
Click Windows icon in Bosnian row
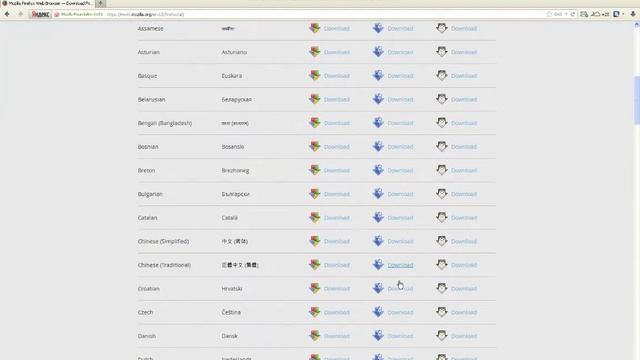tap(314, 147)
